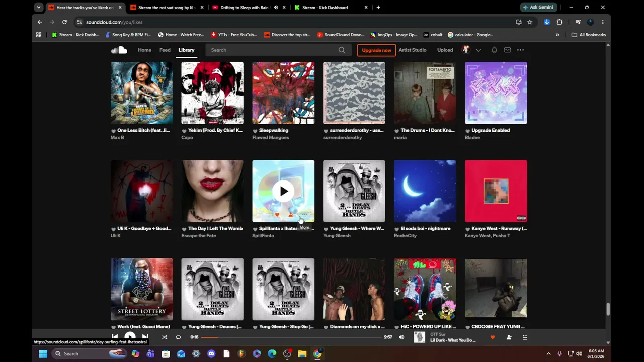644x362 pixels.
Task: Bookmark this page with the star
Action: (530, 22)
